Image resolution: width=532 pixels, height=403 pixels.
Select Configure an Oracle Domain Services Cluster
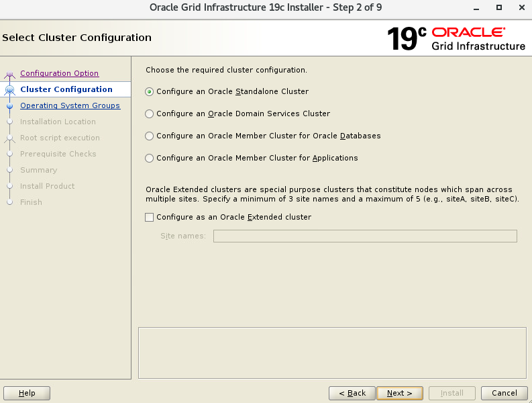(x=150, y=114)
